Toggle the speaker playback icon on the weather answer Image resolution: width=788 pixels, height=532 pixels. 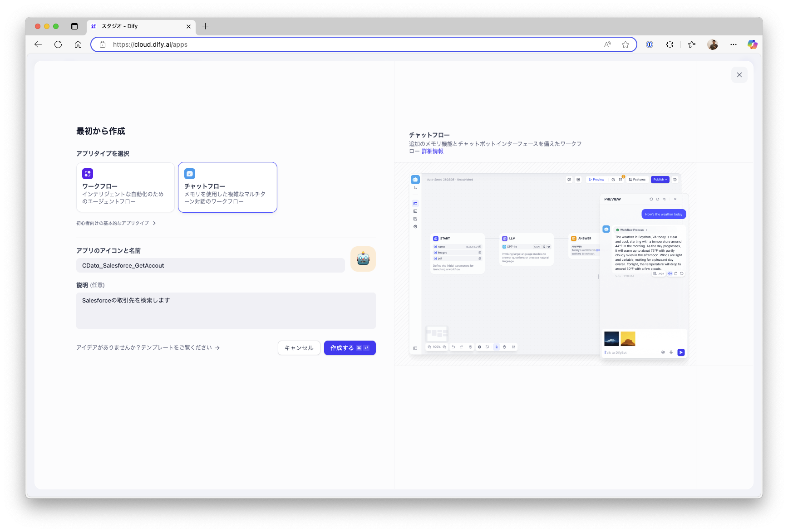point(670,273)
